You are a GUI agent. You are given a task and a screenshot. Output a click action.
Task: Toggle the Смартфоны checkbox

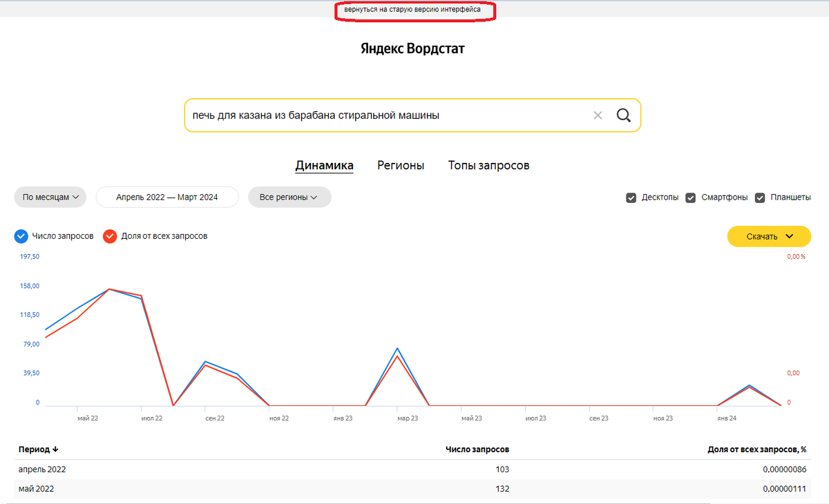[690, 197]
